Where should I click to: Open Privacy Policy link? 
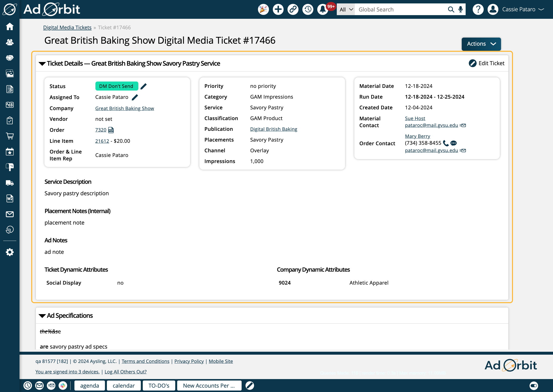(x=189, y=361)
